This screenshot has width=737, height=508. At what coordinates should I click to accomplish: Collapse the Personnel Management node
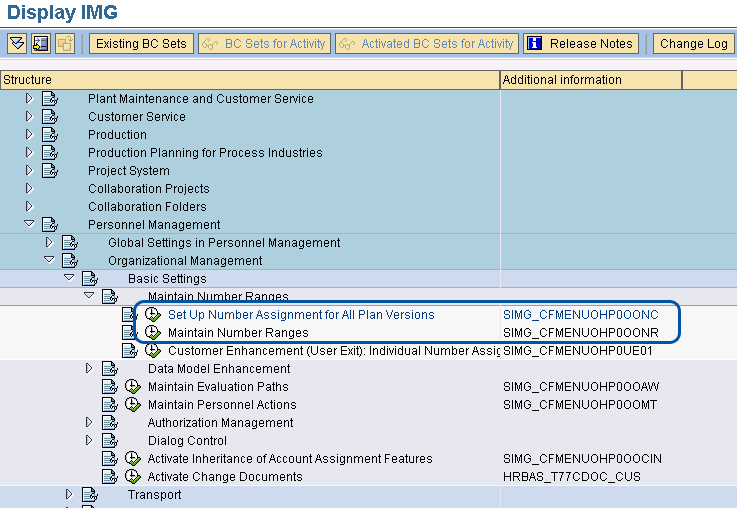[29, 225]
